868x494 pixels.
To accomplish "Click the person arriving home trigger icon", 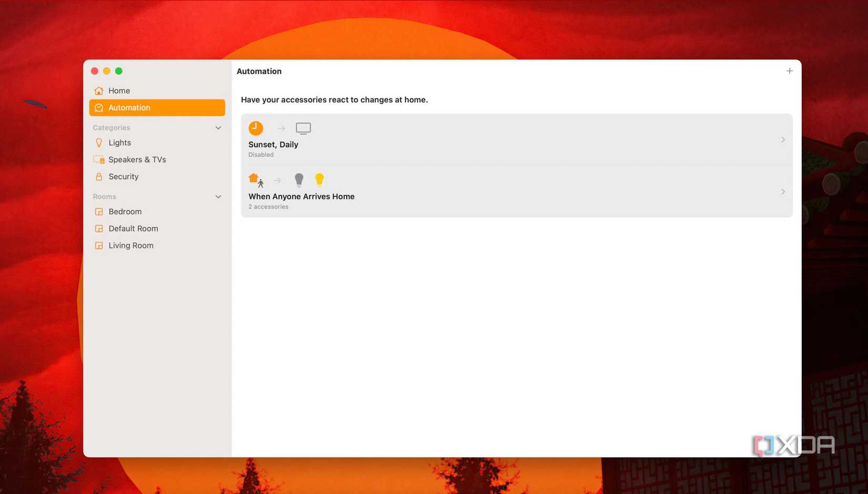I will point(256,180).
